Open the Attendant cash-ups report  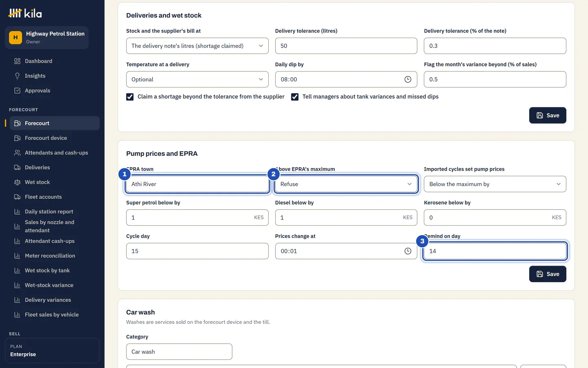point(55,241)
